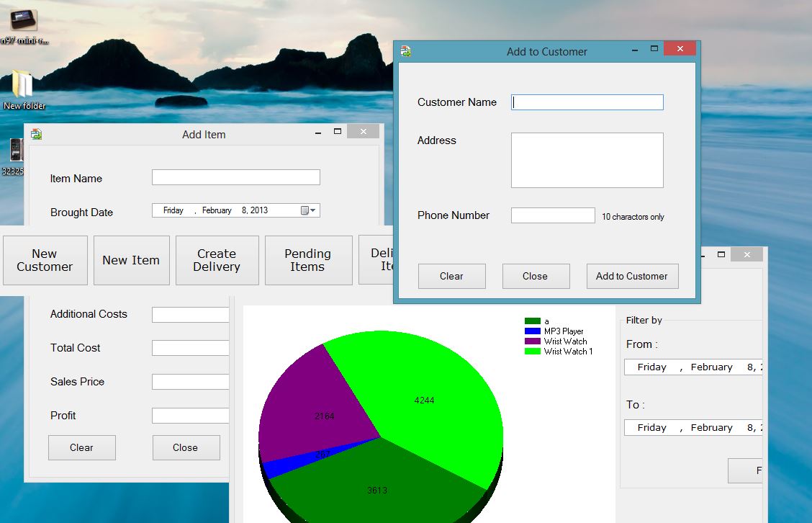Focus the Address multiline text box
This screenshot has width=812, height=523.
point(587,160)
